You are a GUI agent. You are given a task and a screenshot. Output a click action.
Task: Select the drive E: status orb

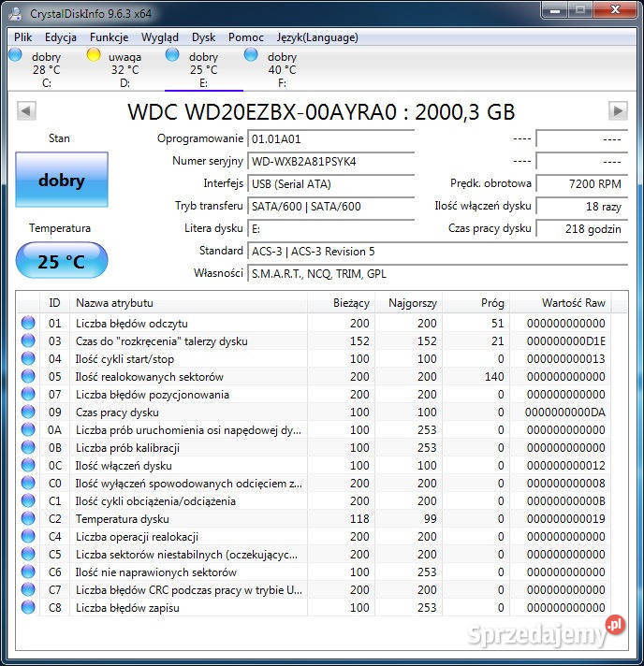tap(172, 55)
